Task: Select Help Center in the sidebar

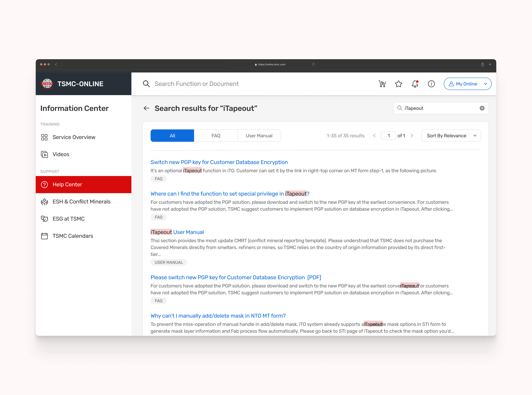Action: click(x=84, y=185)
